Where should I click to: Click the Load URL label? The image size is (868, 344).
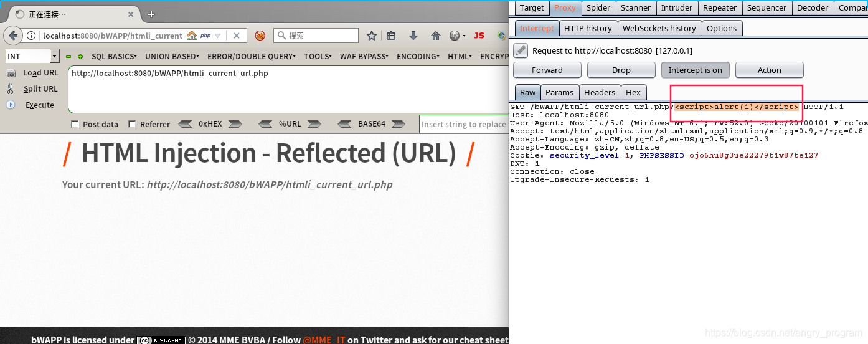[40, 73]
